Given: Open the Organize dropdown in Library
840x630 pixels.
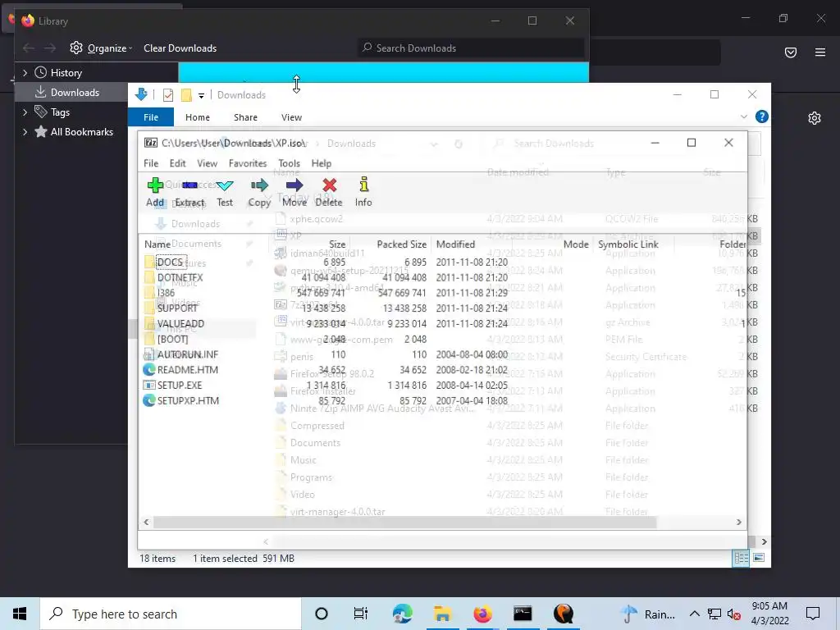Looking at the screenshot, I should coord(101,48).
